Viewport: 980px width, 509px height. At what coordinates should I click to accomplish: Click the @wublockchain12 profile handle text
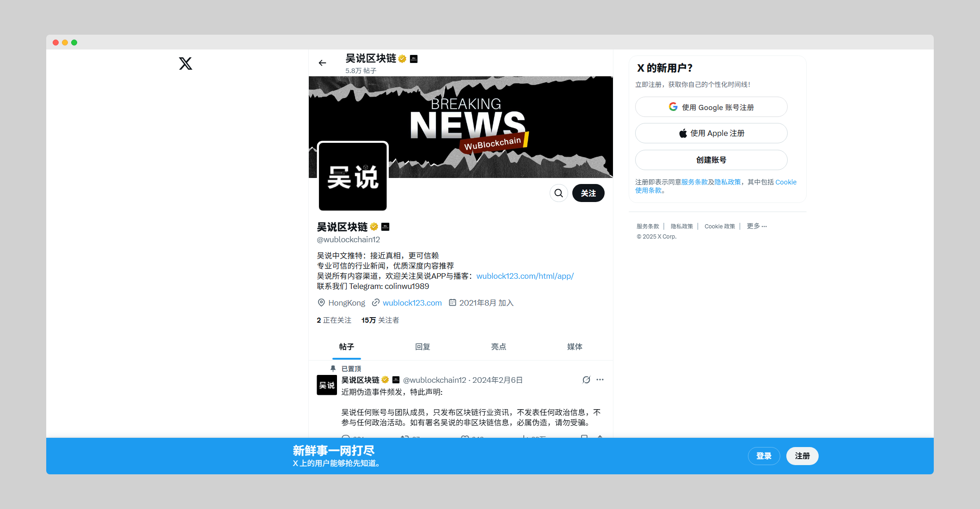pos(348,239)
